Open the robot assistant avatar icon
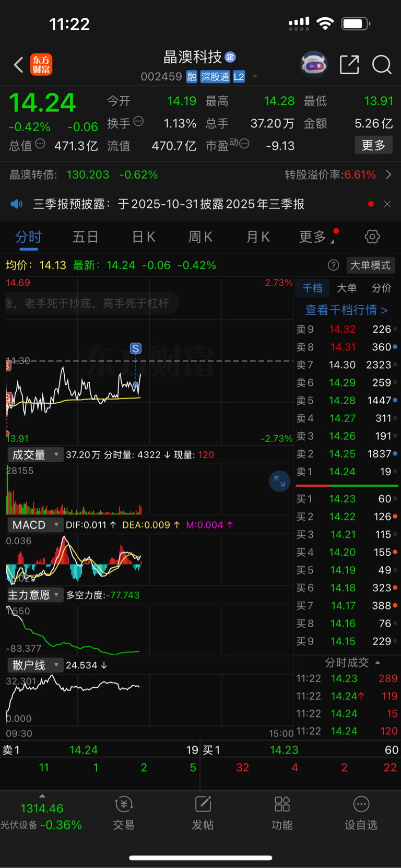401x868 pixels. [314, 65]
